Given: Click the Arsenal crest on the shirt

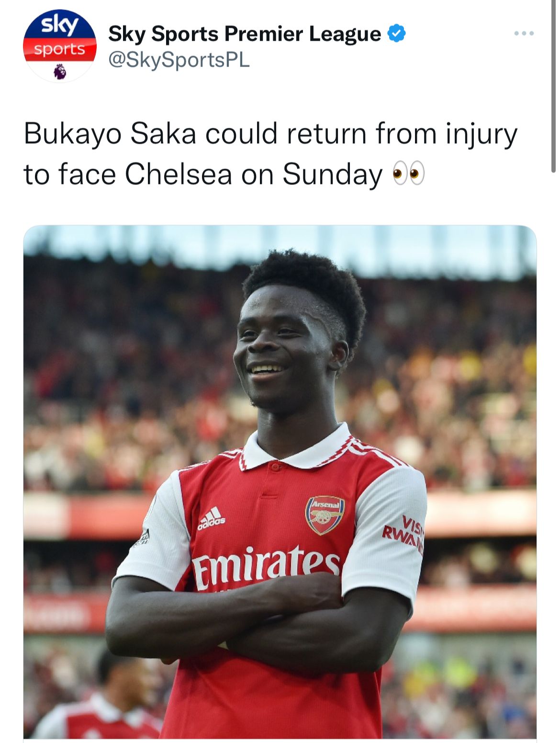Looking at the screenshot, I should tap(325, 515).
